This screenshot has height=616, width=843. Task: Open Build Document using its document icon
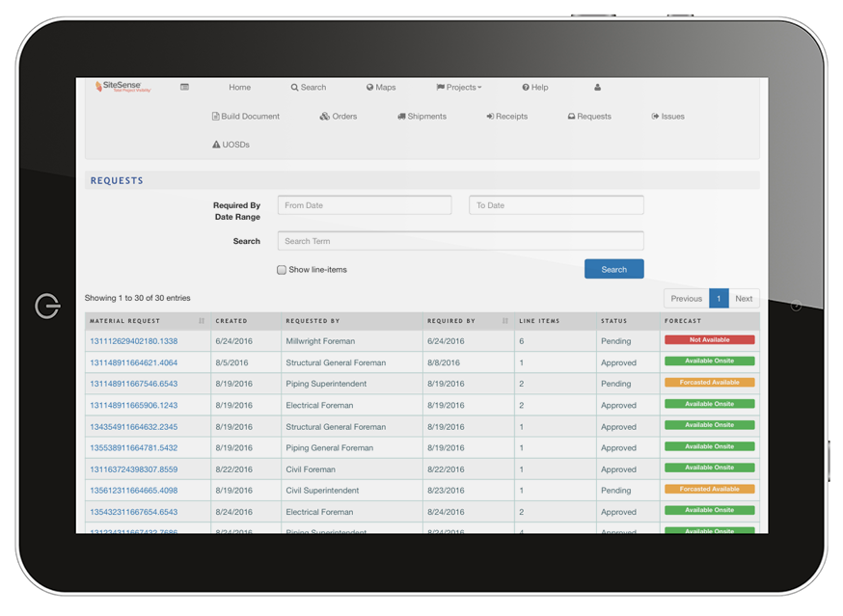pos(216,116)
